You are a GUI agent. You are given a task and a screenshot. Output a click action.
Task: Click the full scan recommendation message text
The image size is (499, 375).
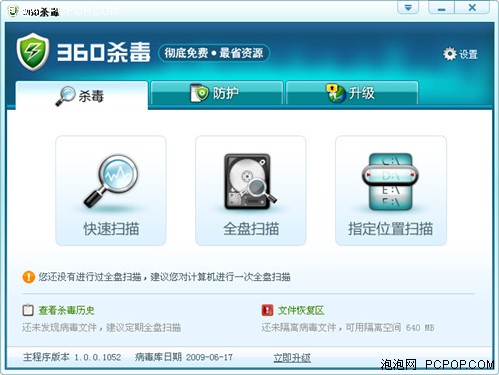tap(164, 277)
